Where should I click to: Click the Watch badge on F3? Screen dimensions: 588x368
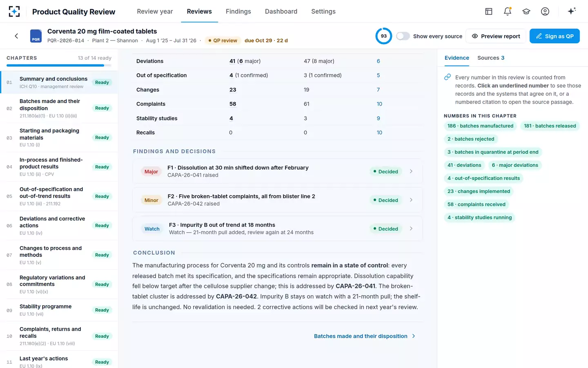pos(152,229)
